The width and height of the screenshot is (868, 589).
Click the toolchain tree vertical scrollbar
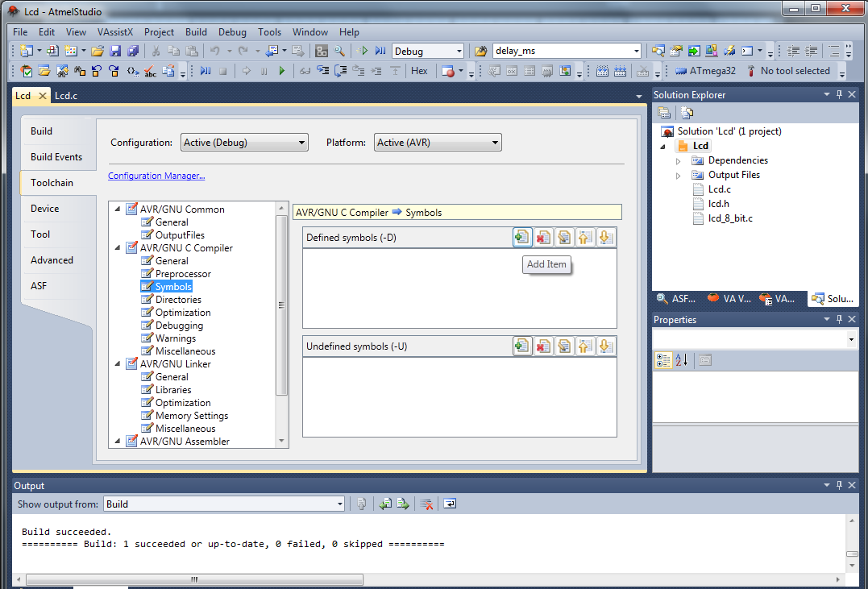pyautogui.click(x=281, y=305)
